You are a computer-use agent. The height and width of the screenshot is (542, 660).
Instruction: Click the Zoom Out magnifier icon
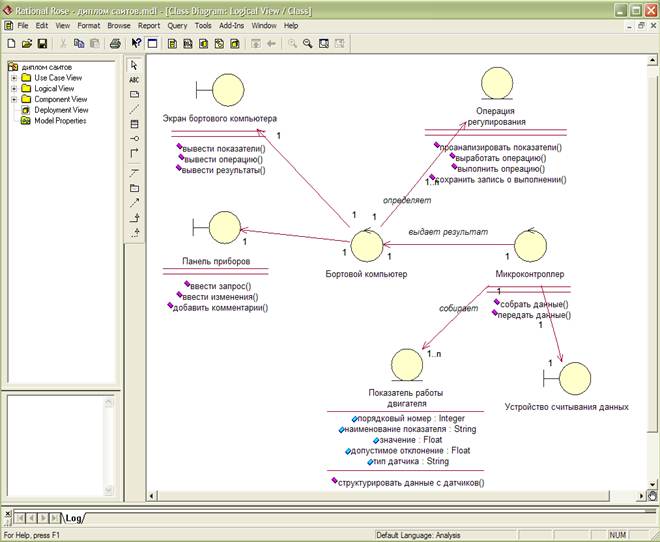308,43
